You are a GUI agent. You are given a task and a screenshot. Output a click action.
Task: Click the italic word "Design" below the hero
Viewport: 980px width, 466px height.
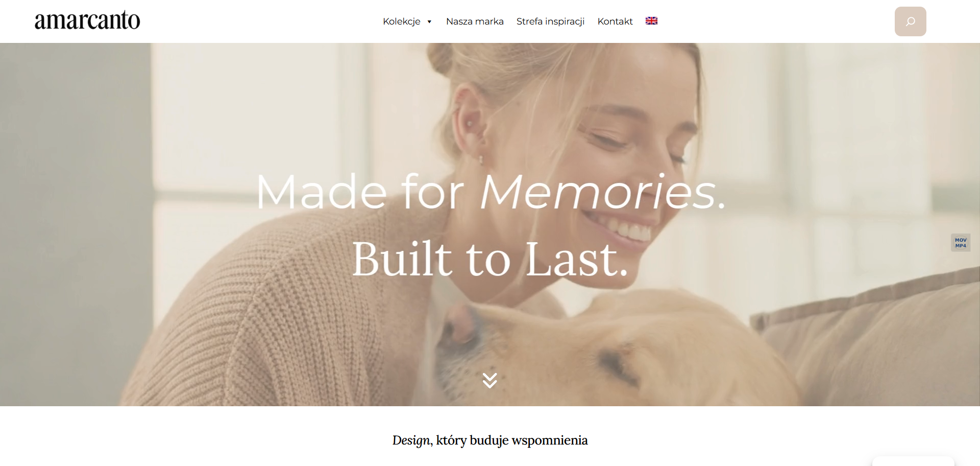(411, 440)
